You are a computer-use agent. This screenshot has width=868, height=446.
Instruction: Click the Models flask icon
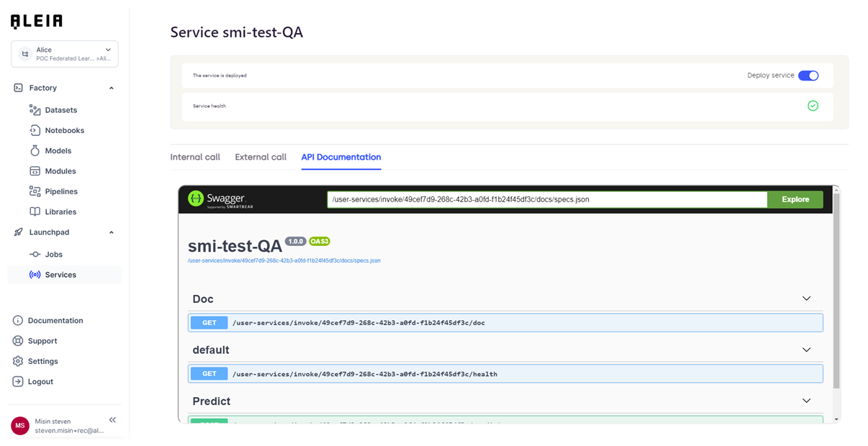tap(35, 150)
